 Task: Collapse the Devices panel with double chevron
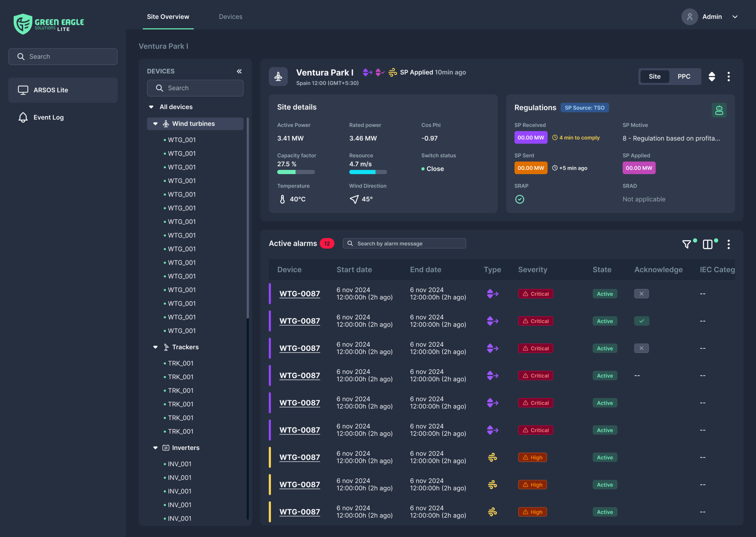click(x=239, y=71)
